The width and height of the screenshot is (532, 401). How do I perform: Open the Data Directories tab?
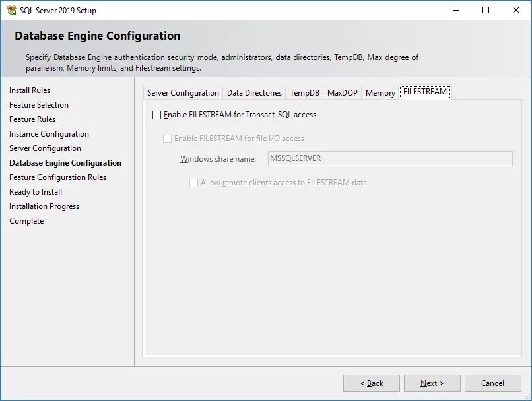tap(254, 93)
